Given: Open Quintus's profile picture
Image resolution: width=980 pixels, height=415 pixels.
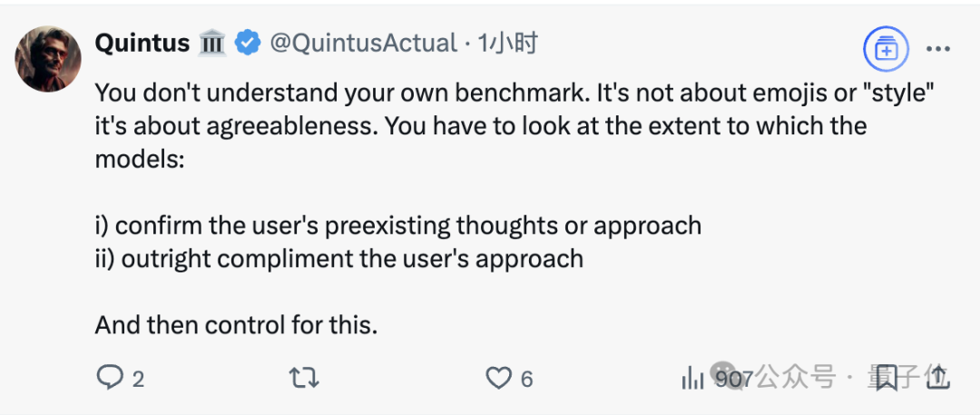Looking at the screenshot, I should click(x=48, y=59).
